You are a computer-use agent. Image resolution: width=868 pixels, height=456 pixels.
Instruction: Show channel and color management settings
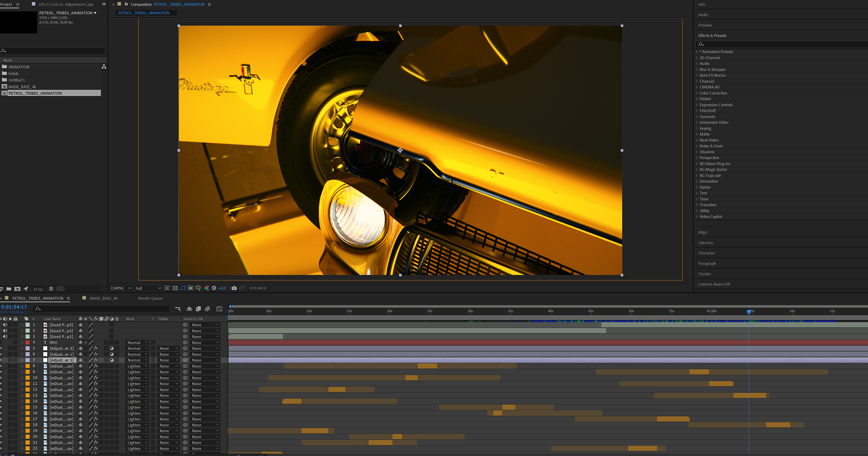(207, 288)
